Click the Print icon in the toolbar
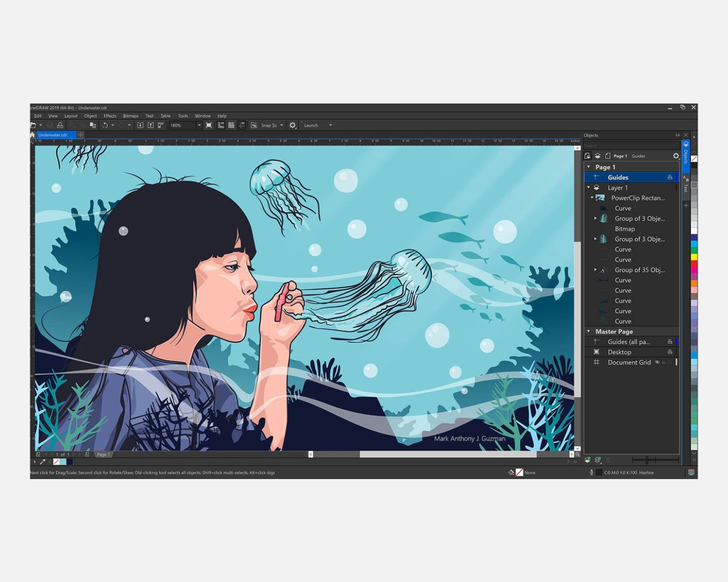Image resolution: width=728 pixels, height=582 pixels. click(60, 125)
